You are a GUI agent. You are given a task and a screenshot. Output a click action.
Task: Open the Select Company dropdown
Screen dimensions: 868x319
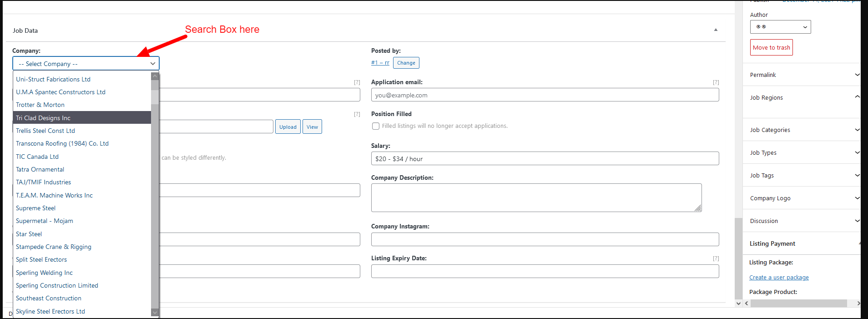pyautogui.click(x=86, y=64)
